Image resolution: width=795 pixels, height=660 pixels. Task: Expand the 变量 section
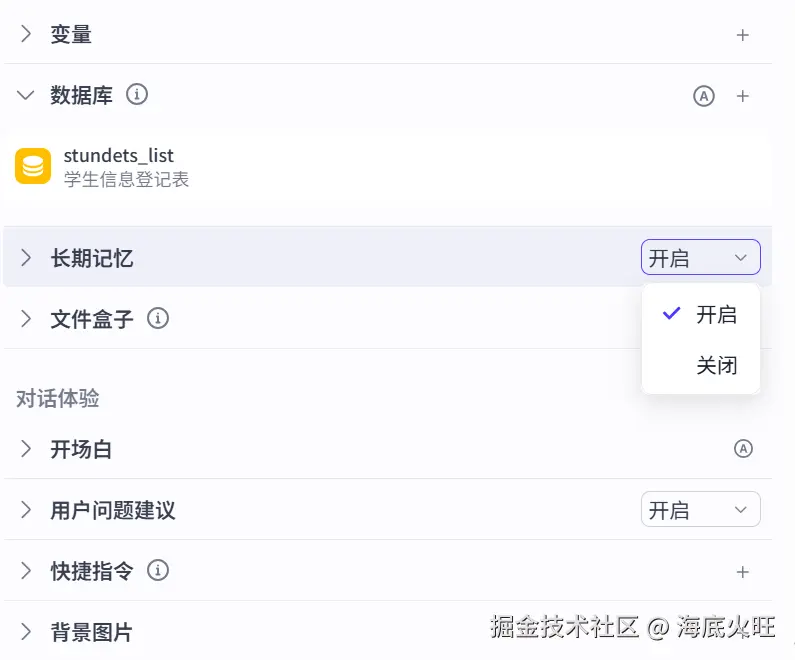tap(26, 35)
